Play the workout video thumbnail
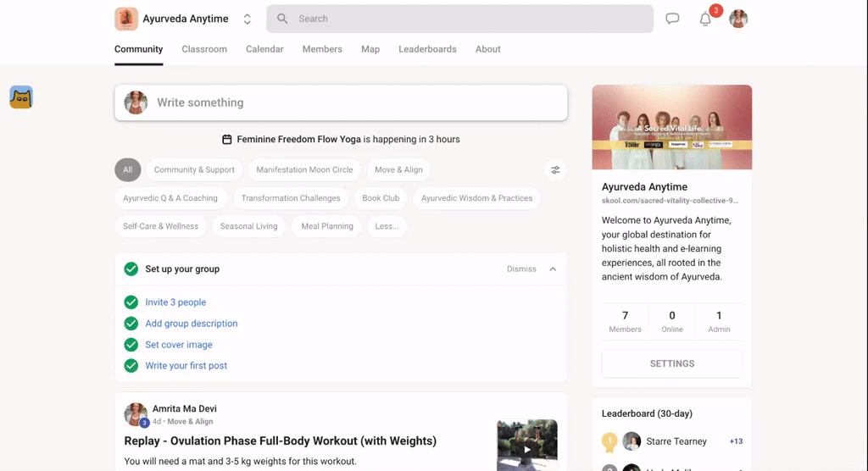Viewport: 868px width, 471px height. [527, 446]
